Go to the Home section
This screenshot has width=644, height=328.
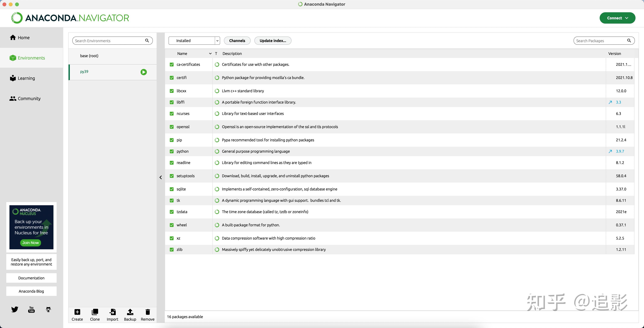tap(31, 37)
